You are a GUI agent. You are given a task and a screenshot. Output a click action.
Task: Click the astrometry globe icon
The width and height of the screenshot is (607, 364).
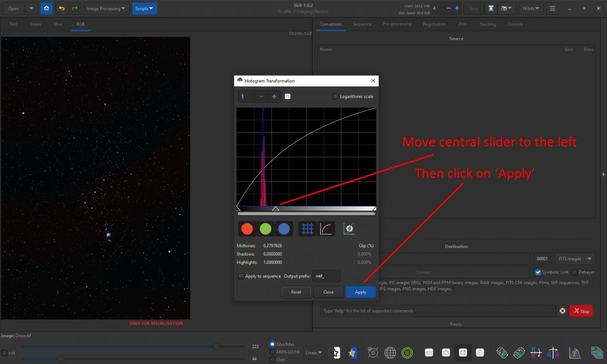pos(390,353)
